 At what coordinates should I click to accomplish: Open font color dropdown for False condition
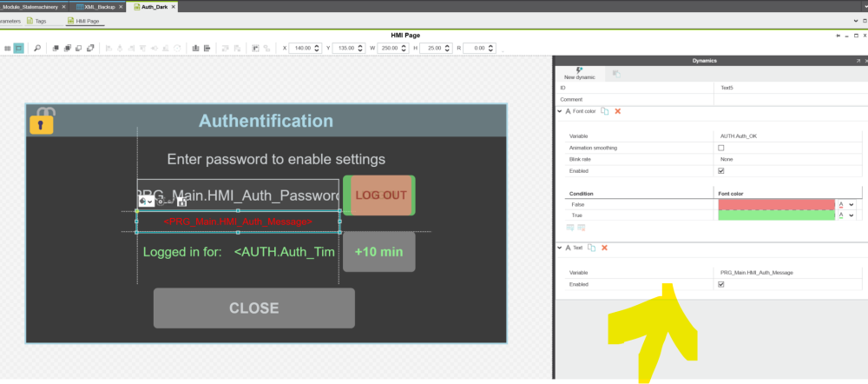[852, 203]
